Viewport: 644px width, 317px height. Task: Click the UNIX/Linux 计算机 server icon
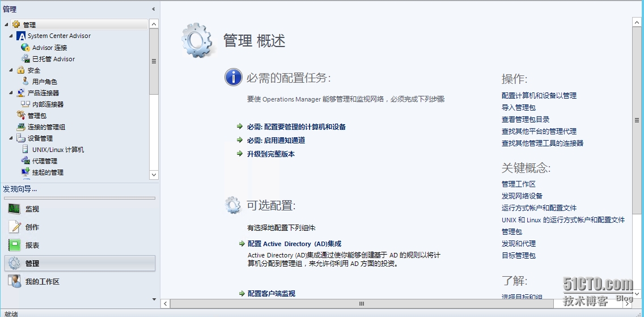tap(26, 150)
